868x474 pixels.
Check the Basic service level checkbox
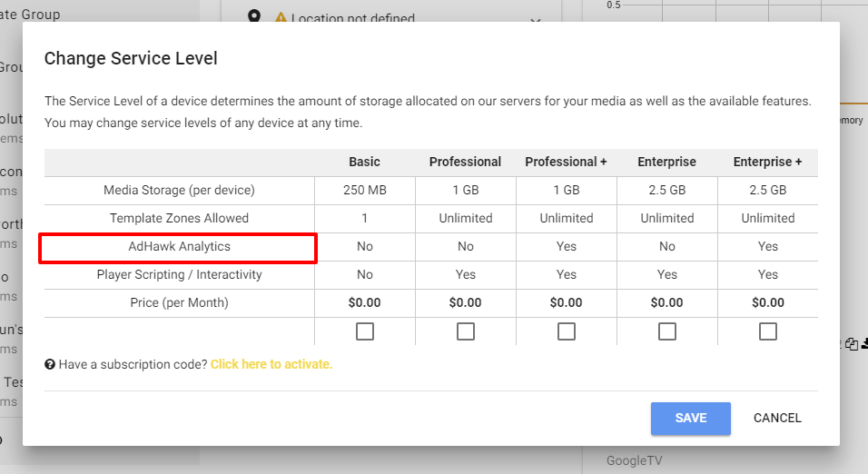(x=365, y=331)
